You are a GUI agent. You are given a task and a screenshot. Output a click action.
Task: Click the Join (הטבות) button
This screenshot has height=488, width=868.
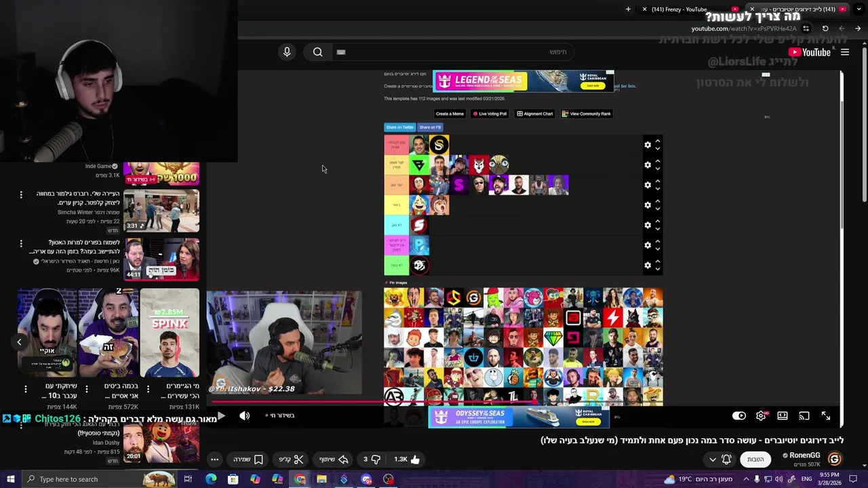tap(755, 460)
